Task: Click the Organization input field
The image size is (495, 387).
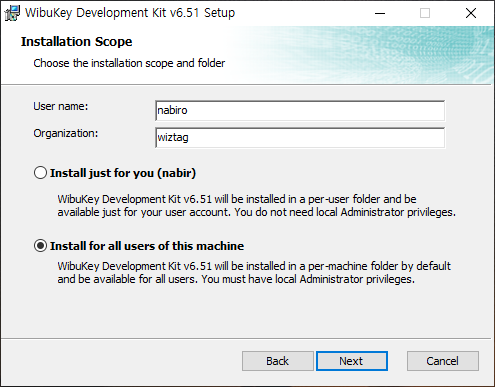Action: coord(300,138)
